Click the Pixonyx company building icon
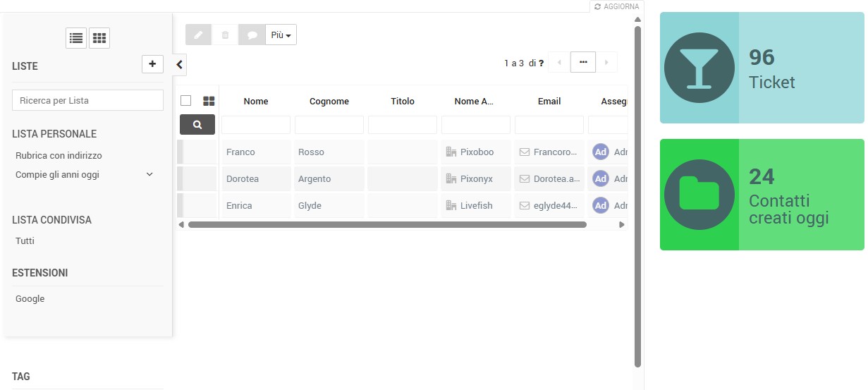The width and height of the screenshot is (868, 390). (451, 179)
